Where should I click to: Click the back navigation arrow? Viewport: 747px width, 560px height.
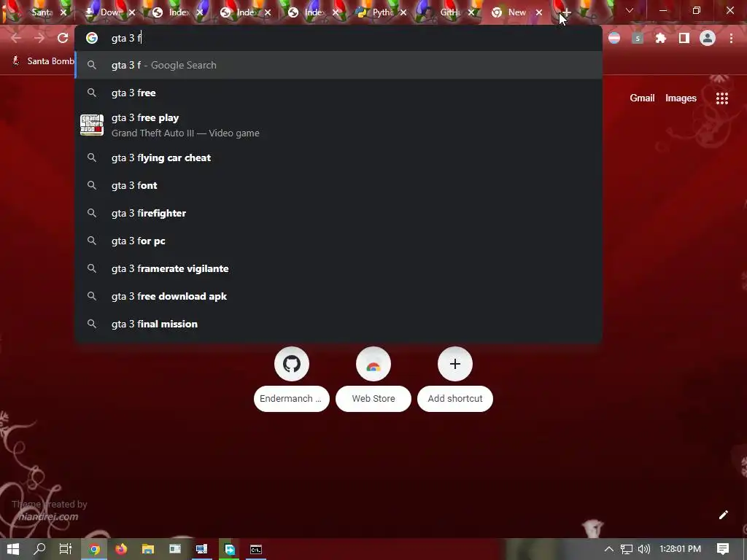pos(16,38)
